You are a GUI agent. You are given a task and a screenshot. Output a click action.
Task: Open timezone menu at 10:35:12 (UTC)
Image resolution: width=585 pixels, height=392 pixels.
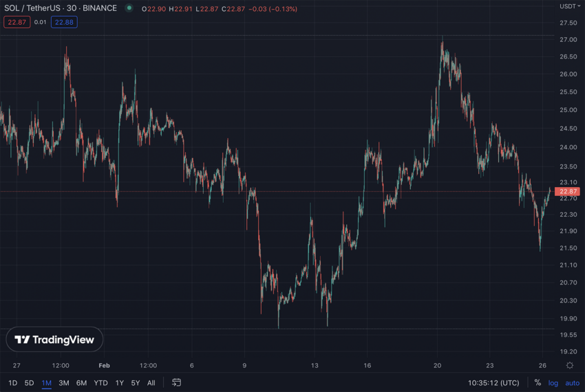493,383
